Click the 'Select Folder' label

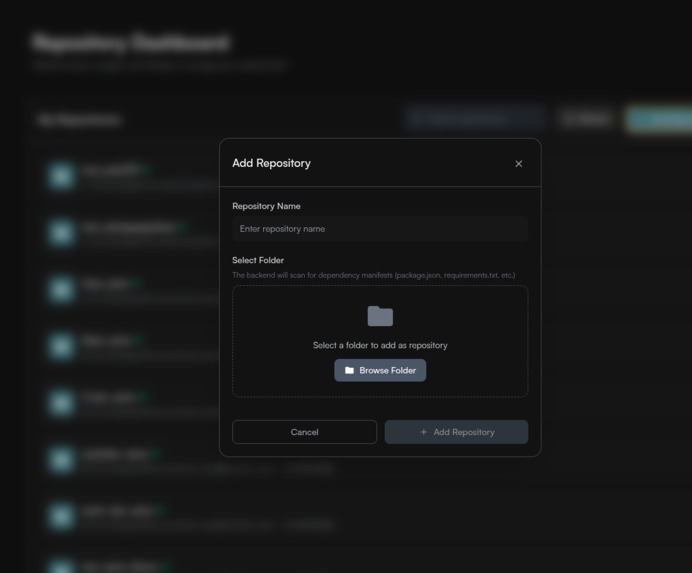pyautogui.click(x=258, y=260)
